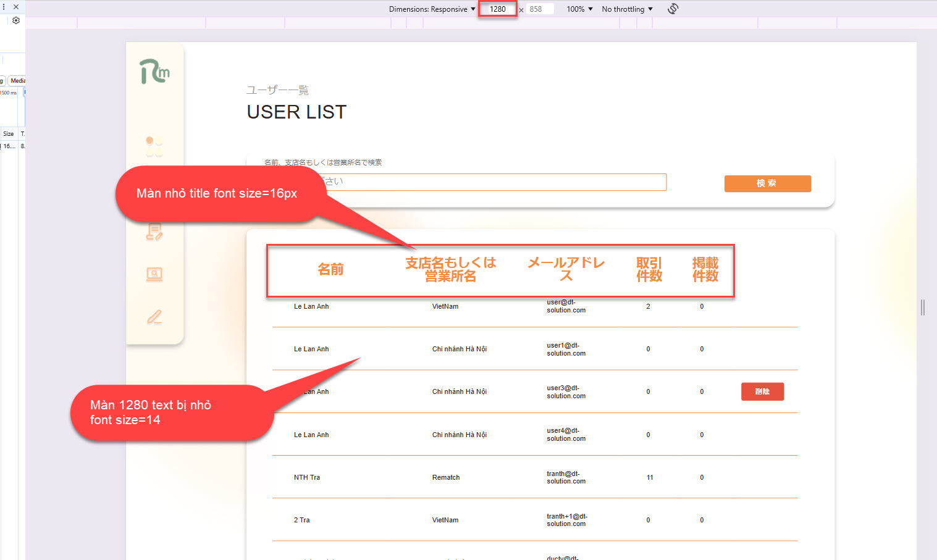
Task: Expand the No throttling dropdown
Action: tap(627, 9)
